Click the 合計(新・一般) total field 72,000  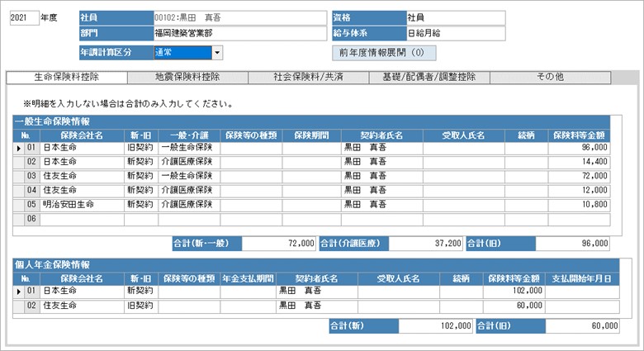[x=280, y=244]
